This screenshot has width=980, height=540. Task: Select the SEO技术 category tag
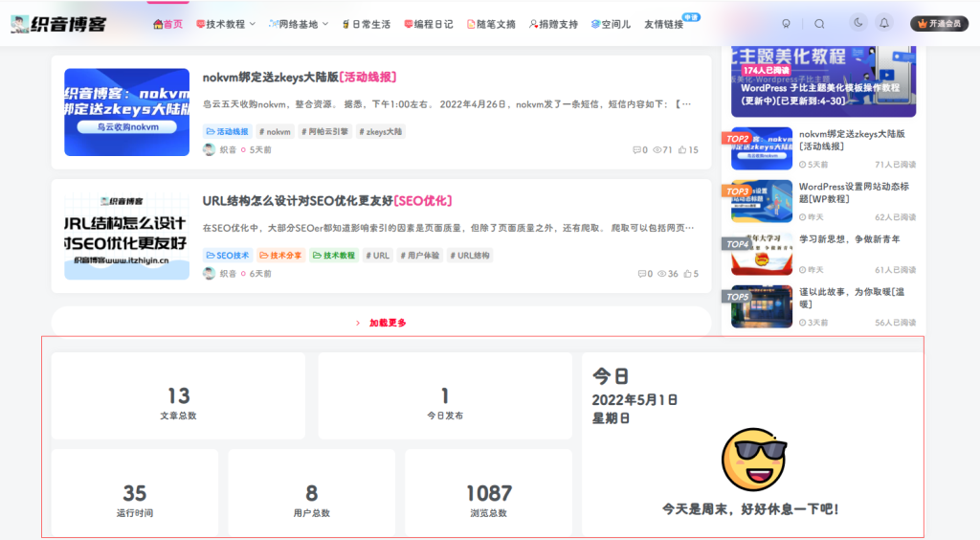point(228,255)
